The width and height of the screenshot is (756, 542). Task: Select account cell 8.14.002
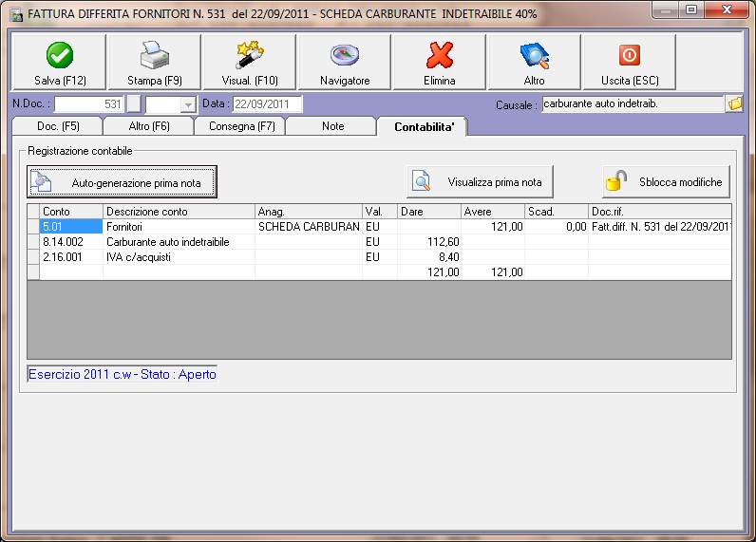pyautogui.click(x=71, y=242)
